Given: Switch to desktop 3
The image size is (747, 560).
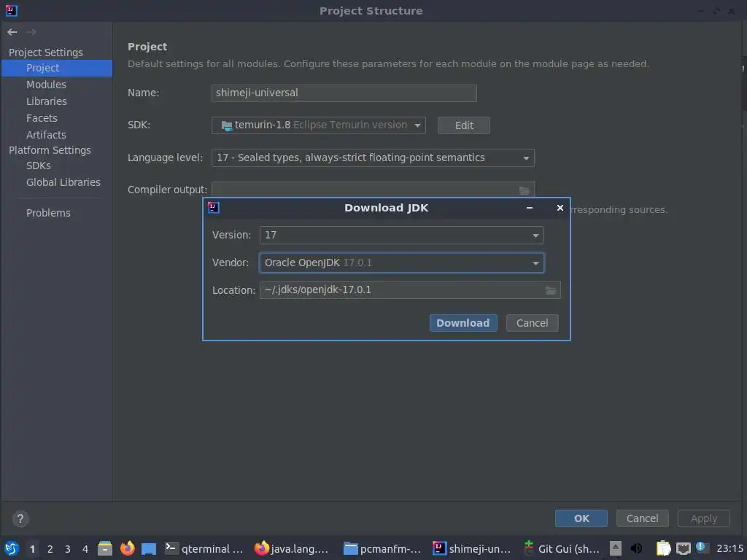Looking at the screenshot, I should (68, 548).
